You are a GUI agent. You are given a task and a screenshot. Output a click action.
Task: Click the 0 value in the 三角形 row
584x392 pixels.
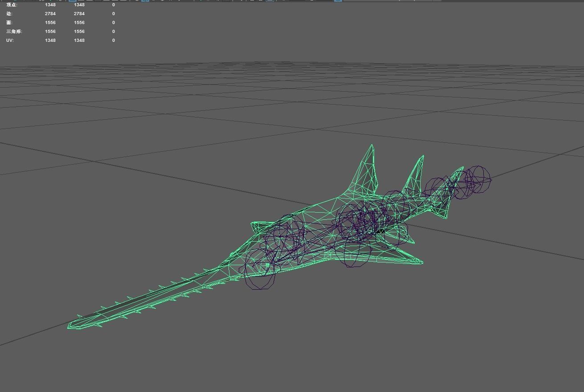114,31
